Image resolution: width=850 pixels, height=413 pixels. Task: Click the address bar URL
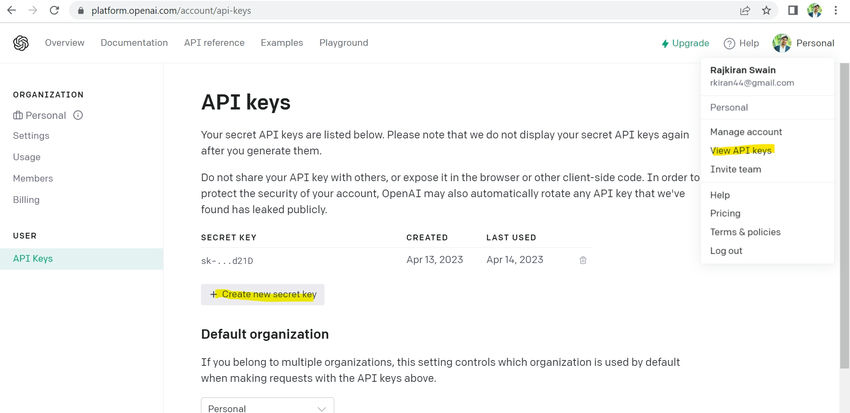click(x=171, y=10)
